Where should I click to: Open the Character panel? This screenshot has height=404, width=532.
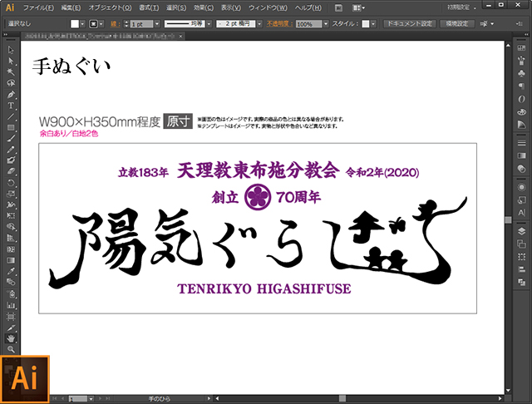click(x=521, y=213)
